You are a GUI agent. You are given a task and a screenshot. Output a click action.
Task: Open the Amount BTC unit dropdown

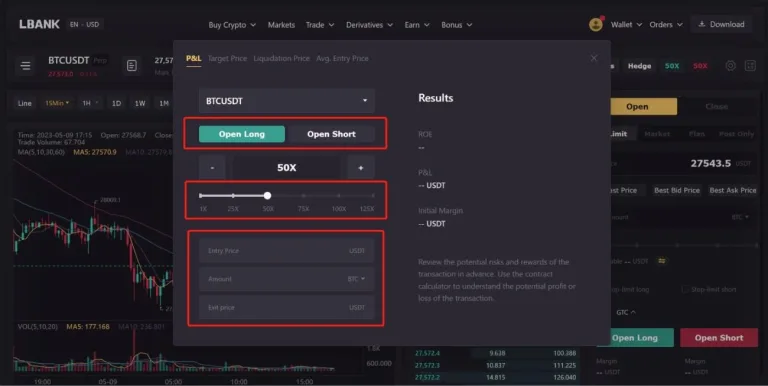pyautogui.click(x=356, y=279)
